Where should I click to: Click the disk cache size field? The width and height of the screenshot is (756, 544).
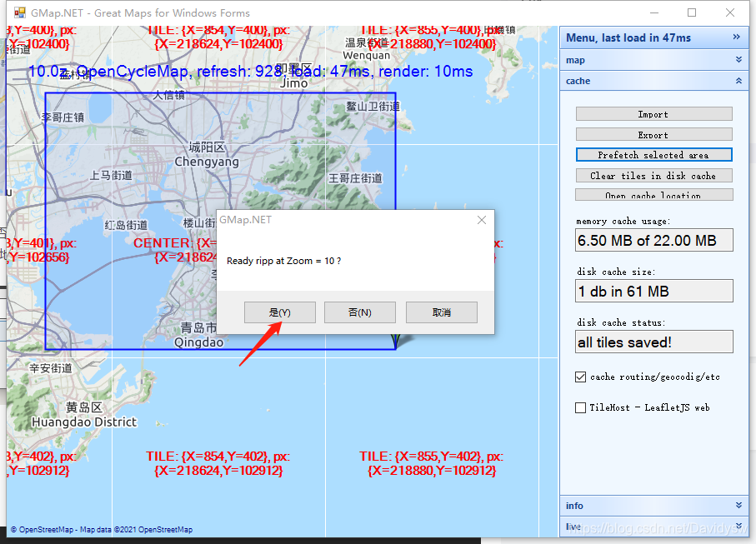pos(653,291)
